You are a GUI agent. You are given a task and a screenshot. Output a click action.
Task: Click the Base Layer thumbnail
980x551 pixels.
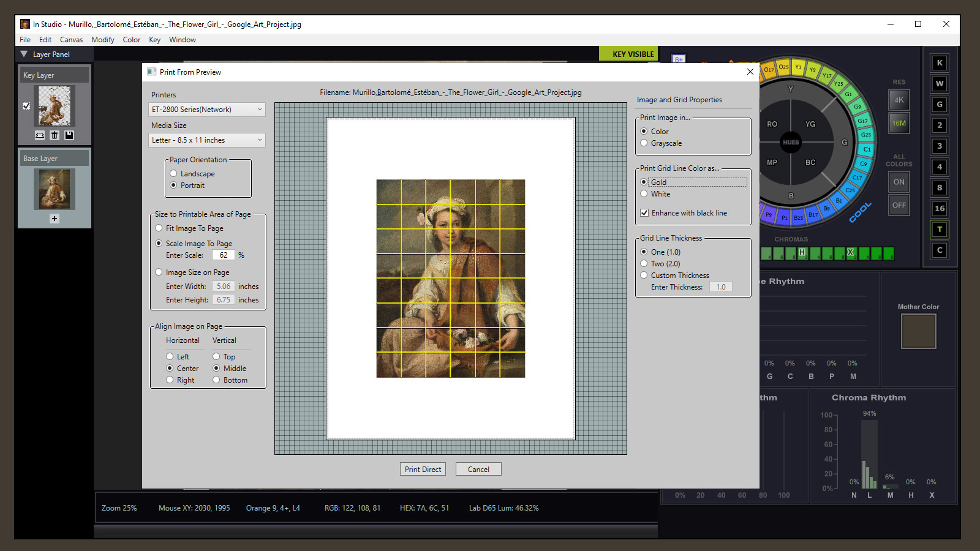[x=55, y=189]
